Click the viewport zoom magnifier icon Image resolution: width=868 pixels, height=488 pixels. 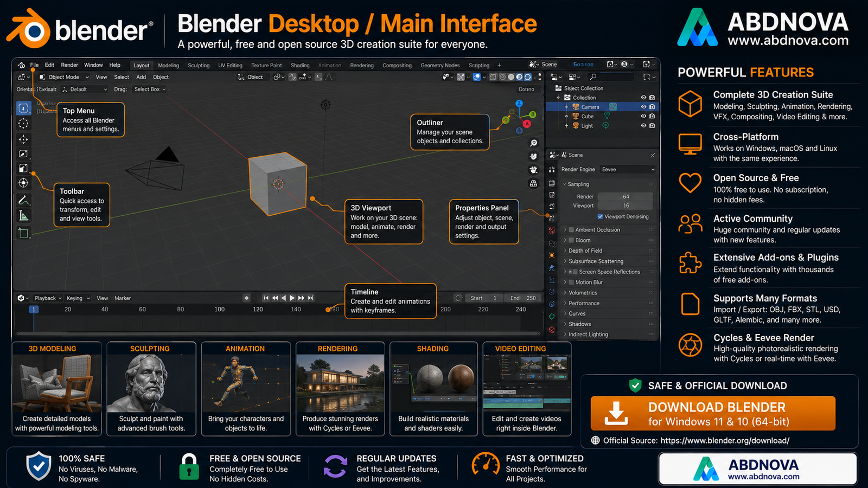(x=534, y=143)
